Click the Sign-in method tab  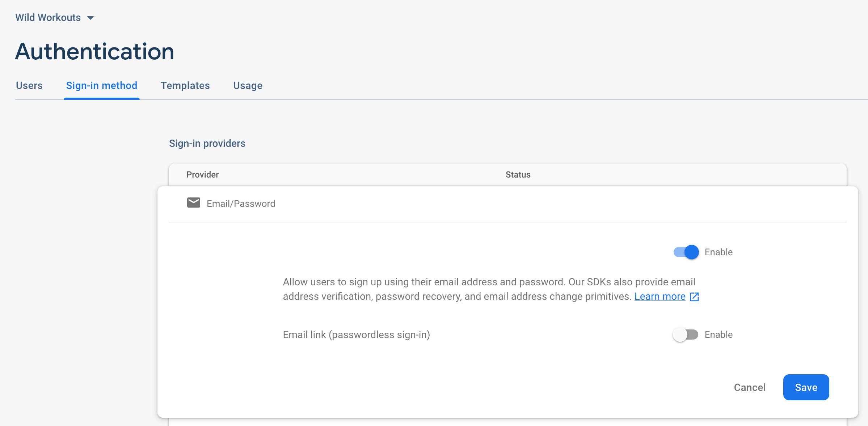(x=102, y=86)
